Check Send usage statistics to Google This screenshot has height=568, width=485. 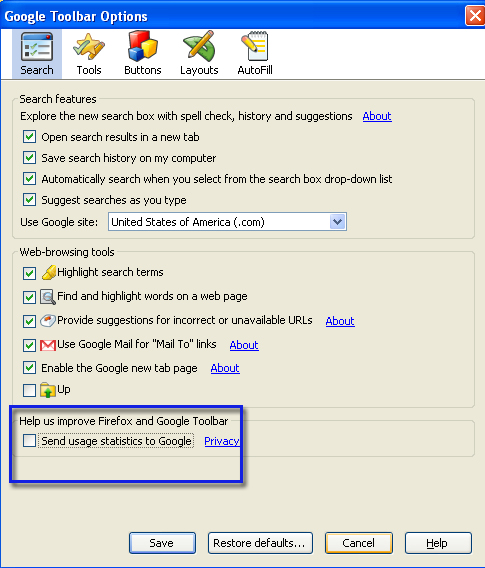[29, 441]
